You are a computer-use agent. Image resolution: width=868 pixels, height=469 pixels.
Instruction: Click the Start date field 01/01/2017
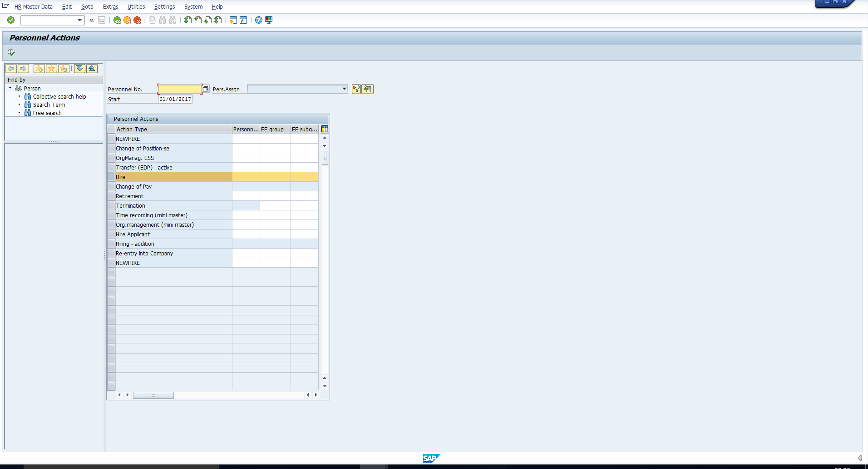175,99
